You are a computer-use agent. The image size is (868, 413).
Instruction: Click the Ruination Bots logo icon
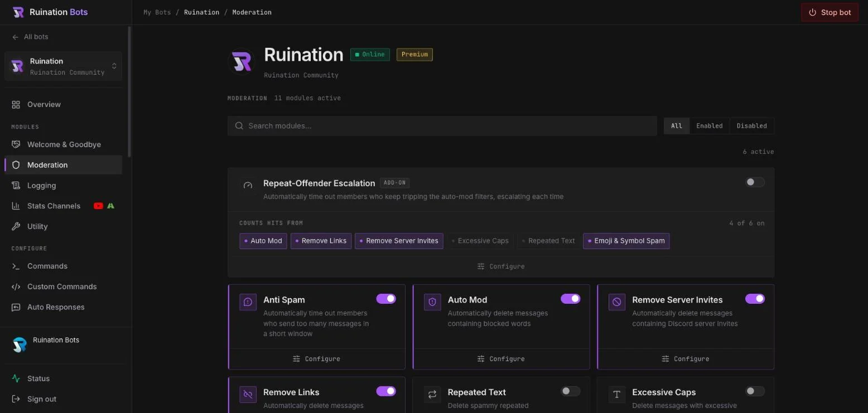[x=18, y=12]
